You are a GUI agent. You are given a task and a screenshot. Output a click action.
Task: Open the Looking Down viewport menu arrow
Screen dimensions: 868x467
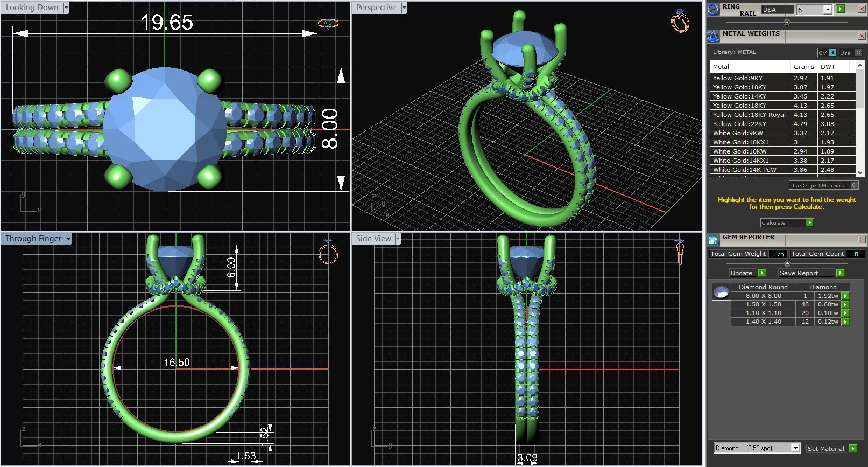coord(66,8)
